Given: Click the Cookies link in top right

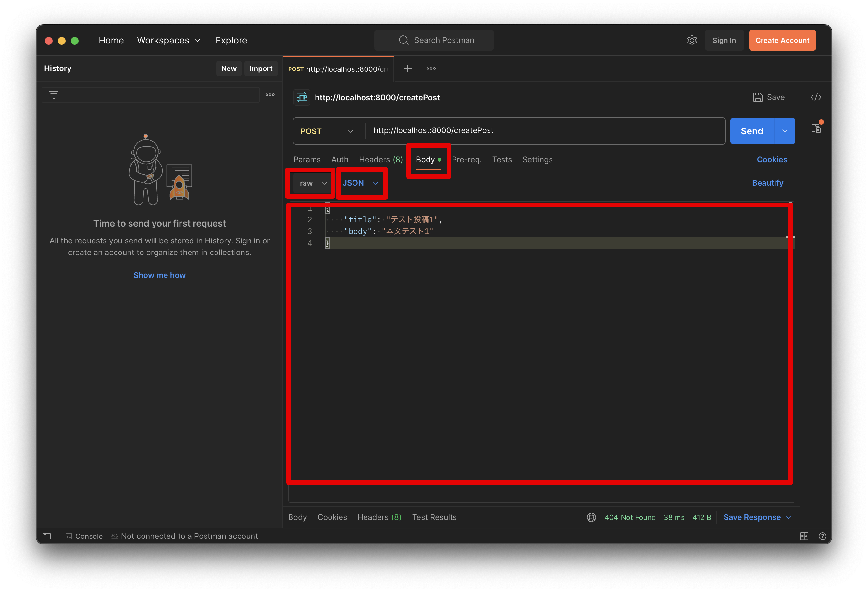Looking at the screenshot, I should [x=772, y=159].
